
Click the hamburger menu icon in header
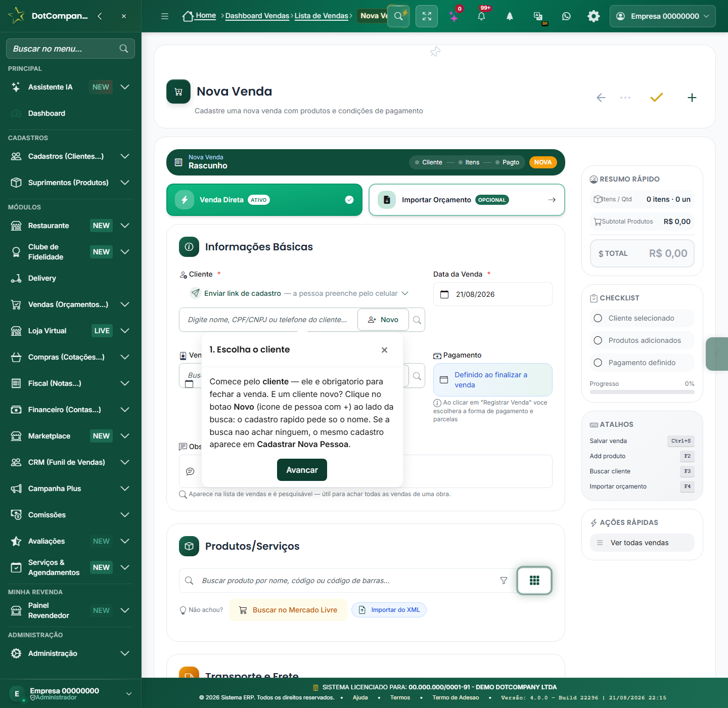pyautogui.click(x=165, y=16)
